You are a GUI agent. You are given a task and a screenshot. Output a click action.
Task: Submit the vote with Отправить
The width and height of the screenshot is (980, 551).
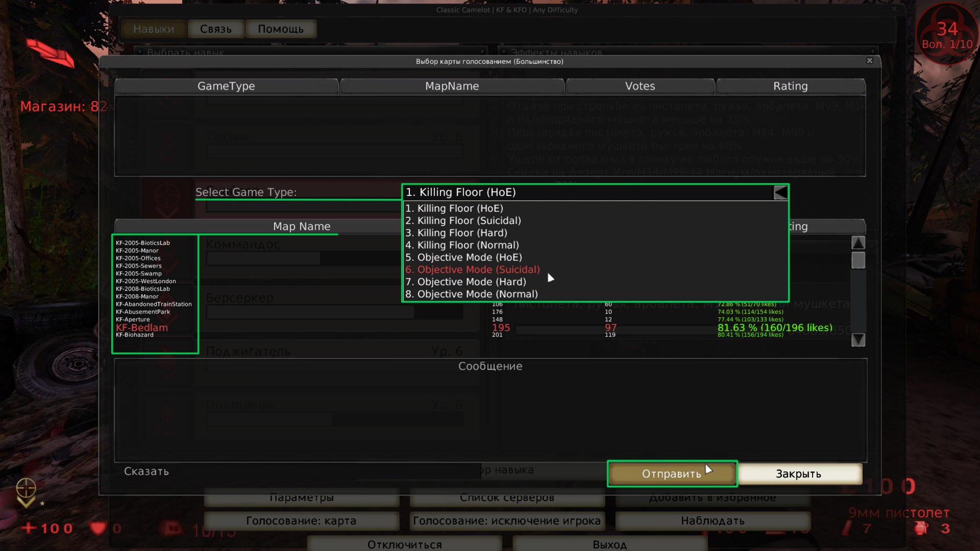[672, 474]
